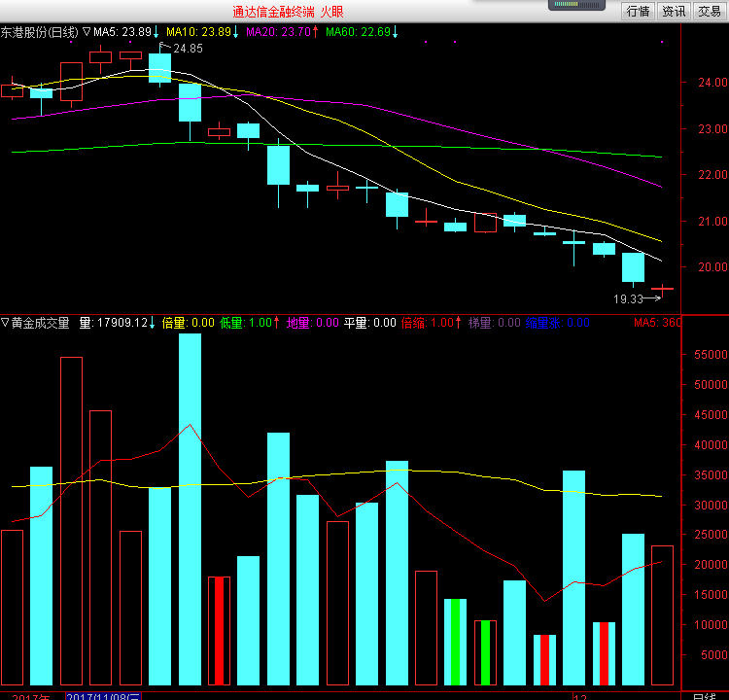
Task: Click the 20.00 price axis label
Action: click(x=712, y=267)
